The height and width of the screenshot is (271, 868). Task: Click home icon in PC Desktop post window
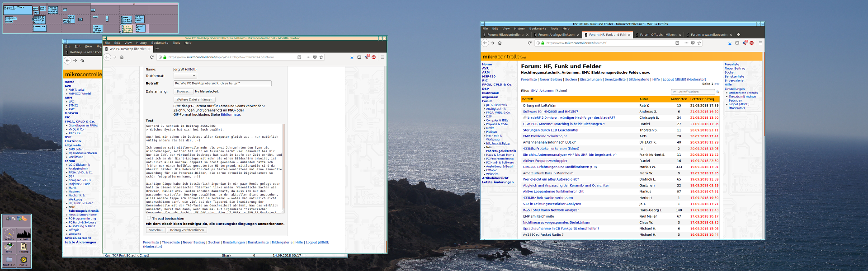tap(122, 57)
